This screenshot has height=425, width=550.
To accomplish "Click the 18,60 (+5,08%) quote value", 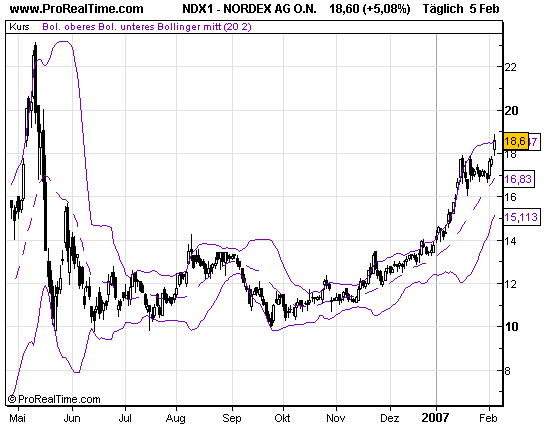I will click(x=370, y=9).
